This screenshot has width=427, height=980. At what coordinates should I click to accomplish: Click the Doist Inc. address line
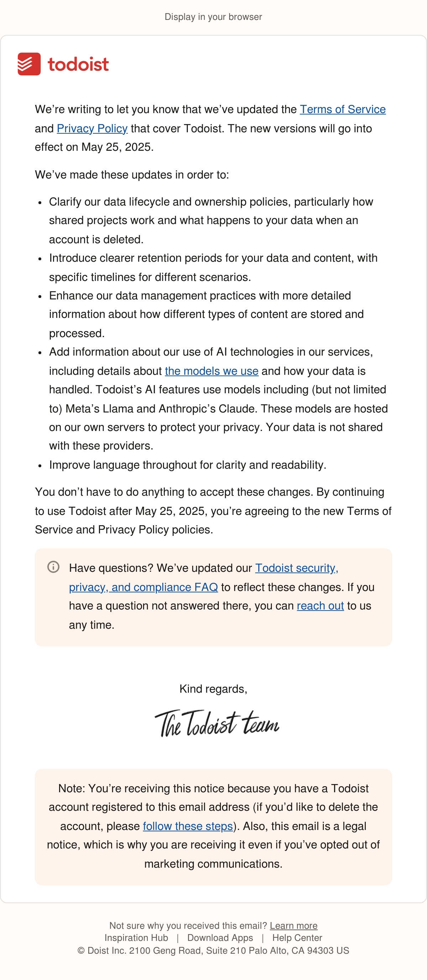(213, 950)
